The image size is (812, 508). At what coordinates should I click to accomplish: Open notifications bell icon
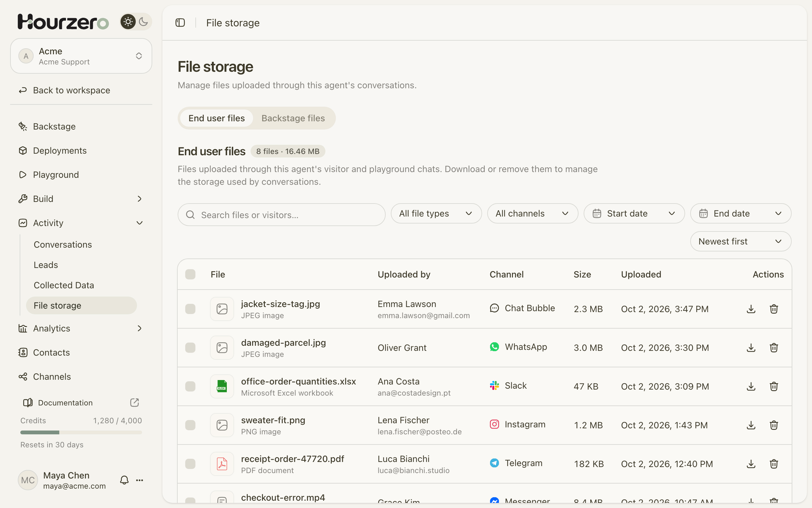point(124,480)
